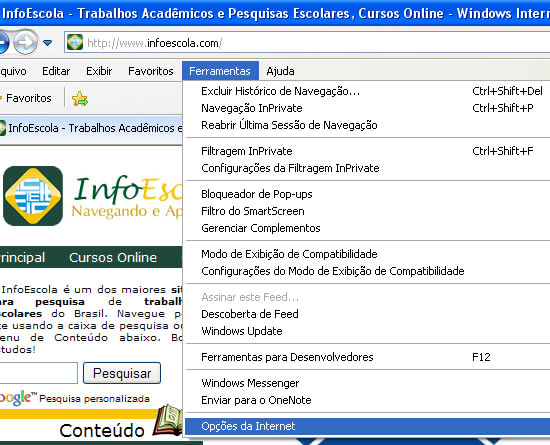Launch Windows Messenger from menu
Image resolution: width=550 pixels, height=445 pixels.
tap(367, 383)
